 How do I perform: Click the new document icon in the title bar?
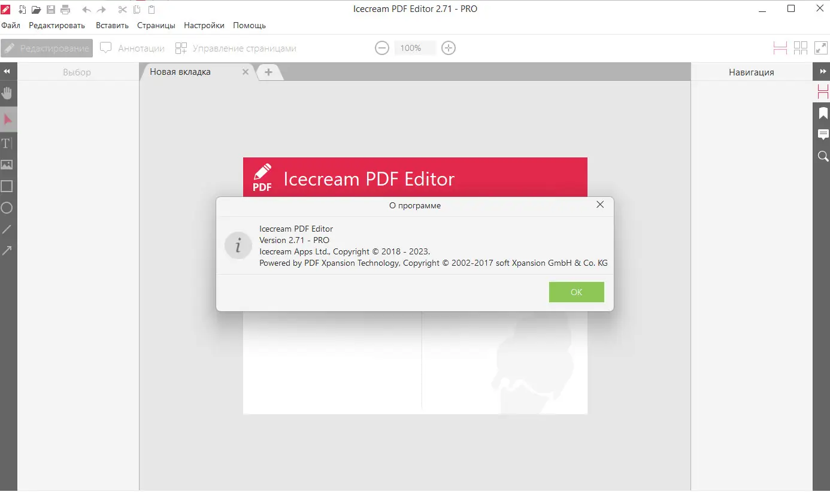coord(22,9)
